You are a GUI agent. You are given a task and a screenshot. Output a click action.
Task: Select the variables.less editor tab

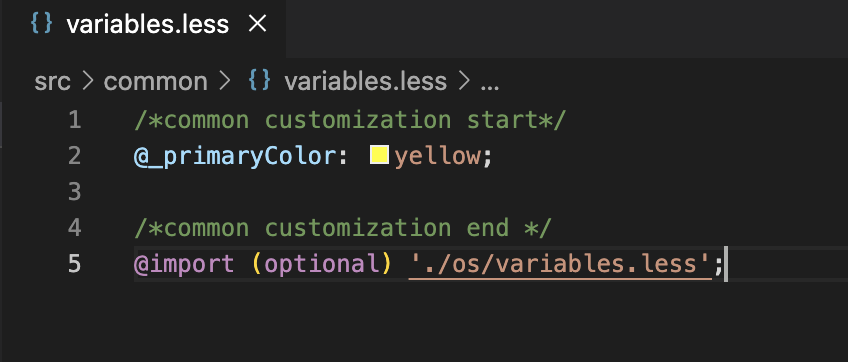click(143, 24)
